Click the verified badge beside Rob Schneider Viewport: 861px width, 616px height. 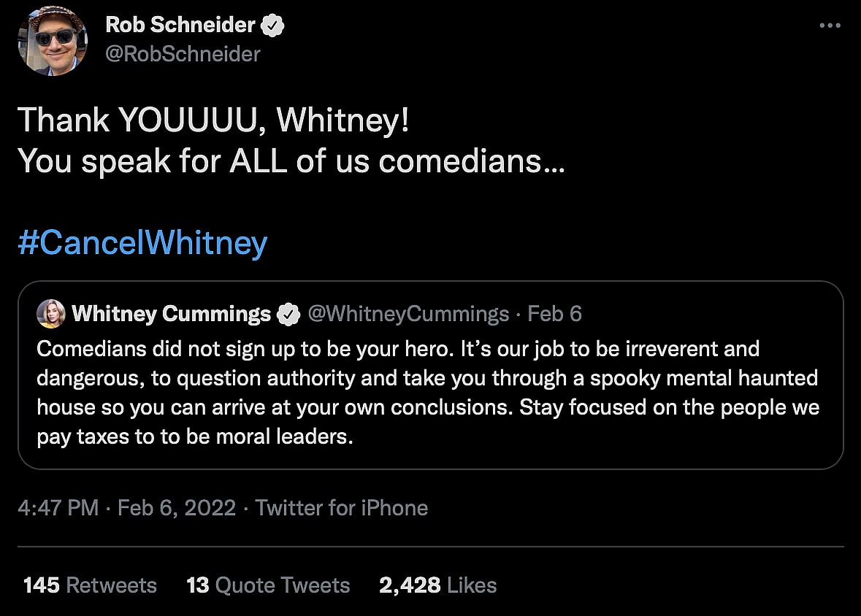274,26
